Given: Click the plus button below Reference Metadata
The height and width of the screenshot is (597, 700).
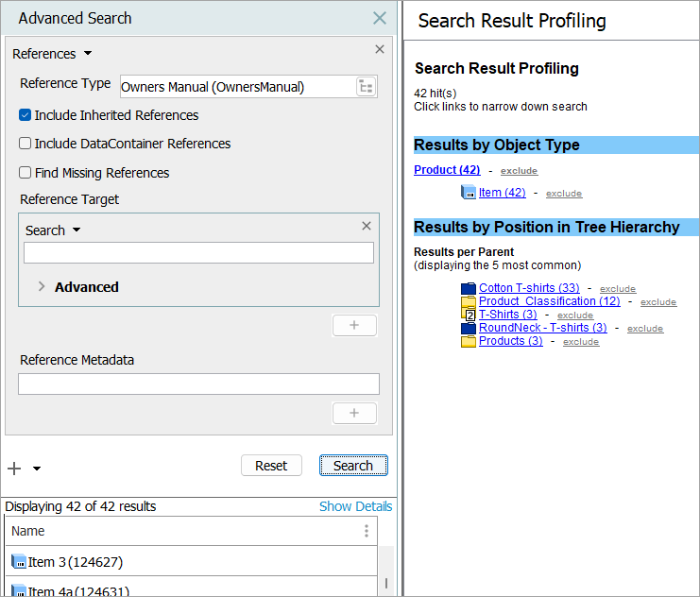Looking at the screenshot, I should [x=354, y=413].
